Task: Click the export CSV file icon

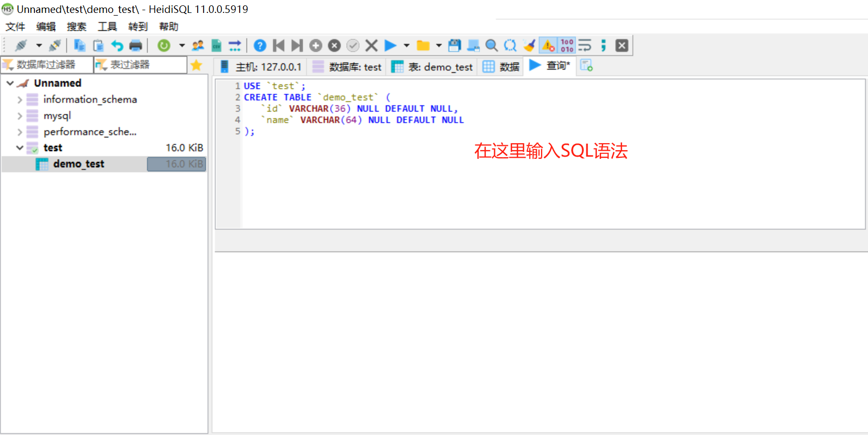Action: [216, 46]
